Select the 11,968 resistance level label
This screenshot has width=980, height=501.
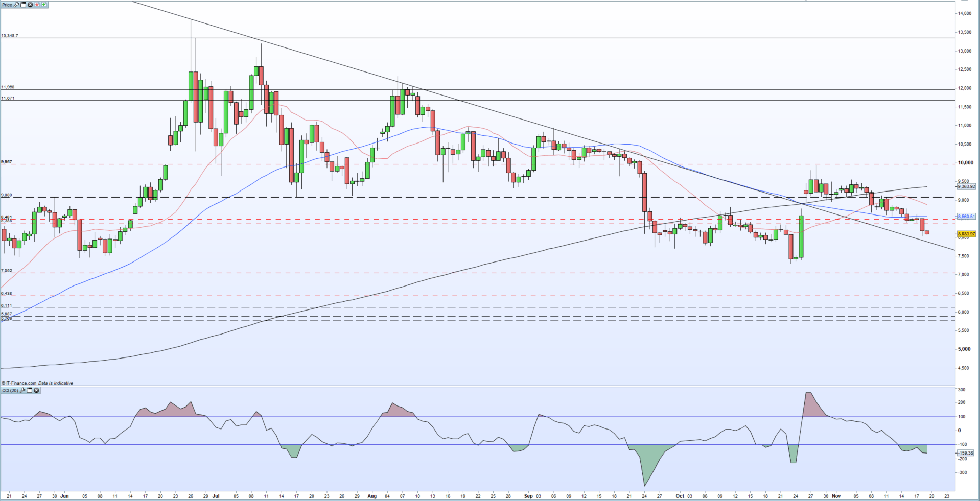point(8,87)
